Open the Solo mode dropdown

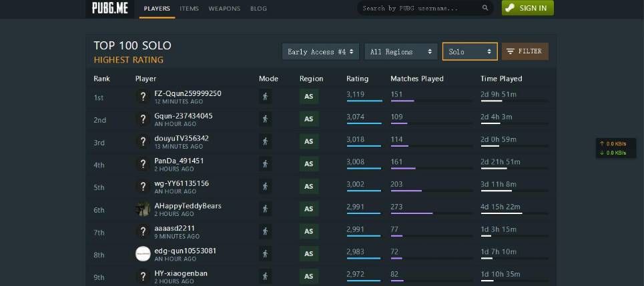[470, 52]
